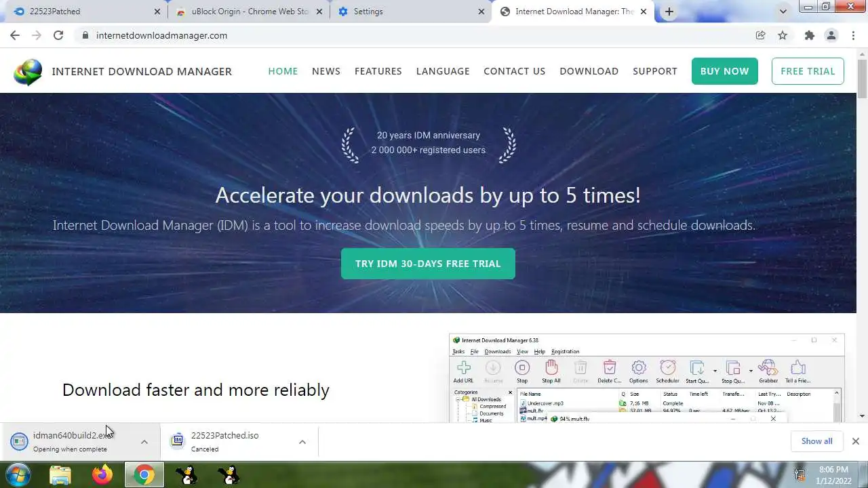Expand options for idman640build2.exe download
This screenshot has width=868, height=488.
click(x=144, y=441)
